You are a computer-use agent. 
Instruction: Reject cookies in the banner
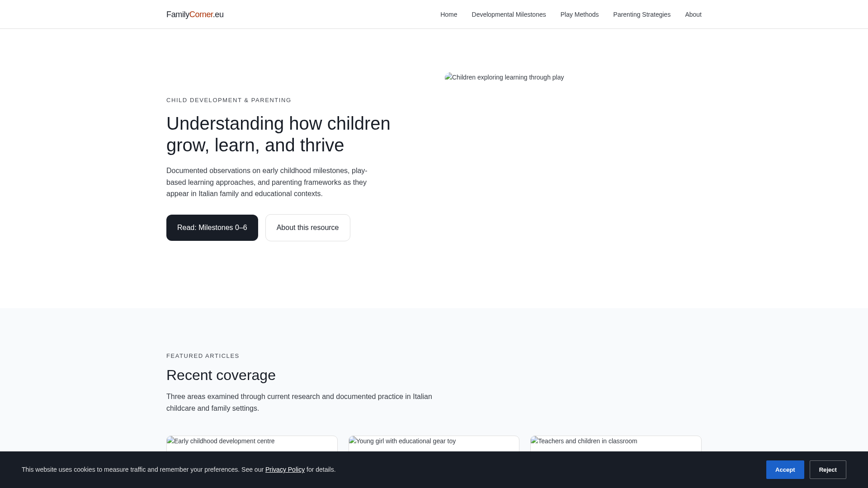[x=827, y=469]
